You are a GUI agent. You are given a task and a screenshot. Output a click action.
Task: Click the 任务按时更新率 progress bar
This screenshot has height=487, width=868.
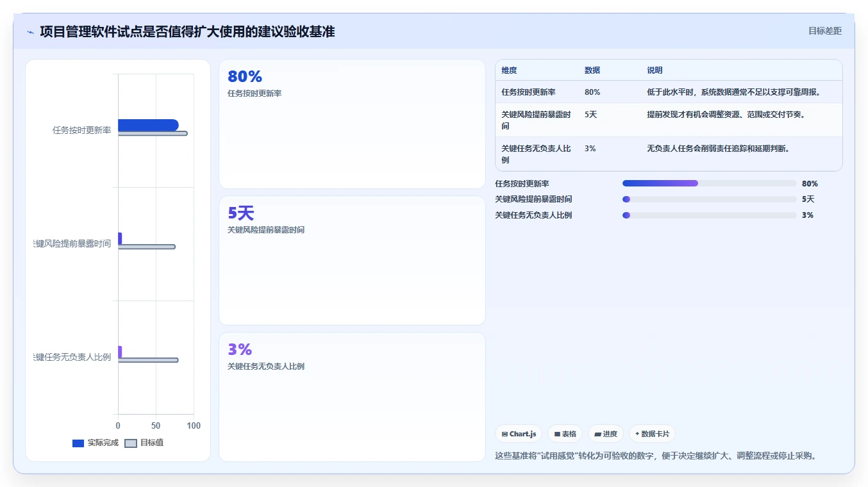(x=709, y=183)
